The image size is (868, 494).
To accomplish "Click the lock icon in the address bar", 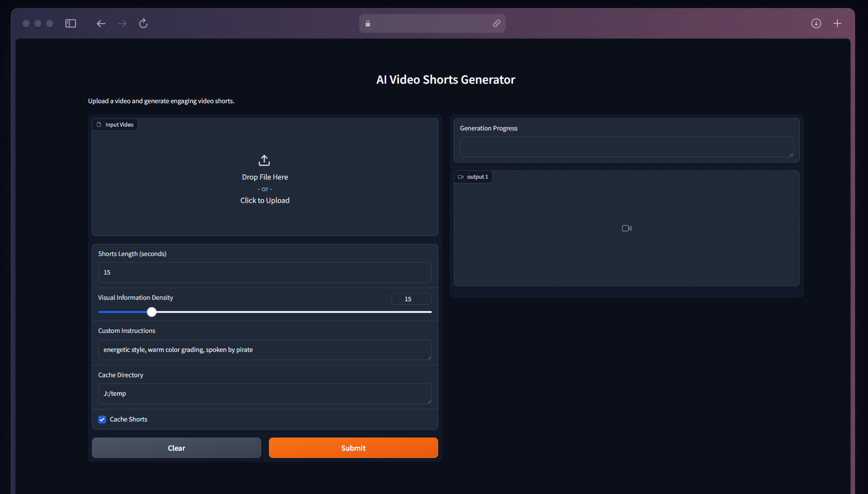I will [x=368, y=23].
